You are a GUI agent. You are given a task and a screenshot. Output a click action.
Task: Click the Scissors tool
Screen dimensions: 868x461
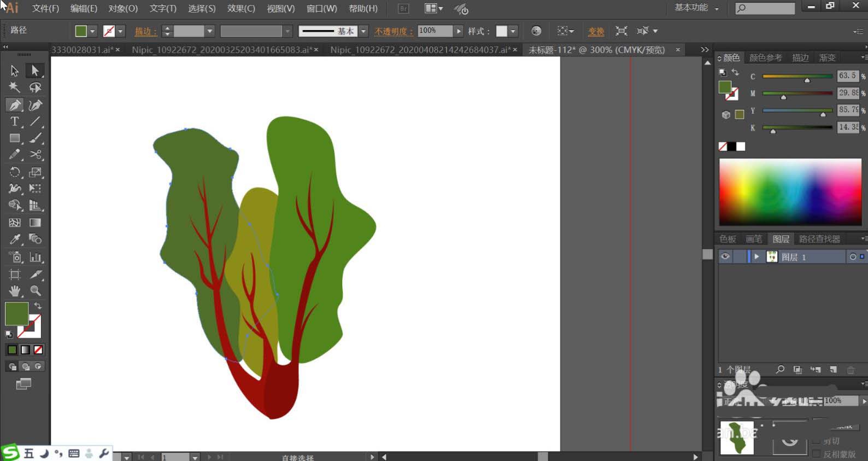coord(36,155)
